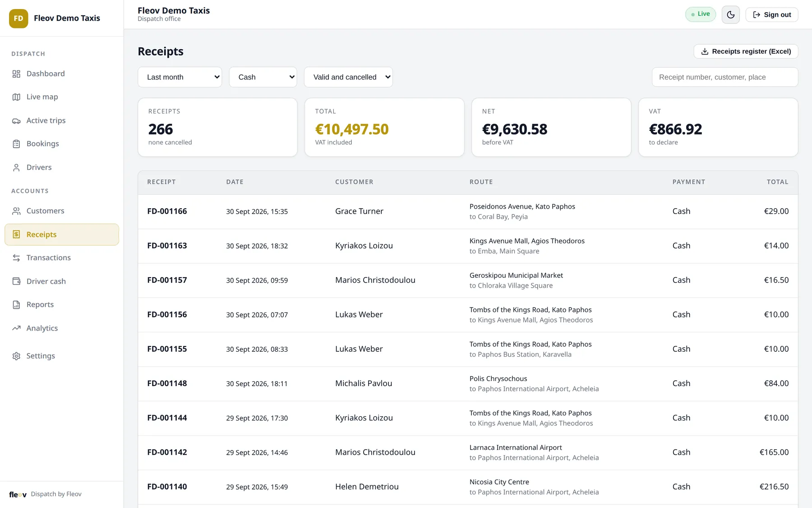Open the Drivers page

62,168
